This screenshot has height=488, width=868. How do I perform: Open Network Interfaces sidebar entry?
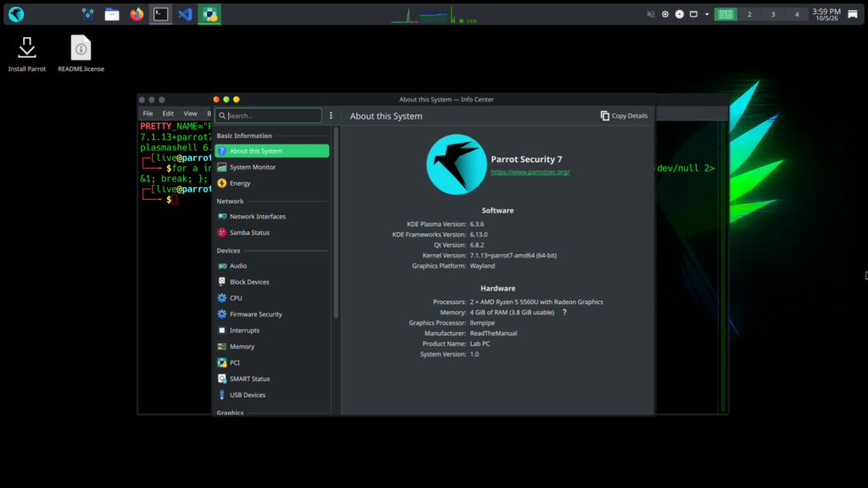272,216
